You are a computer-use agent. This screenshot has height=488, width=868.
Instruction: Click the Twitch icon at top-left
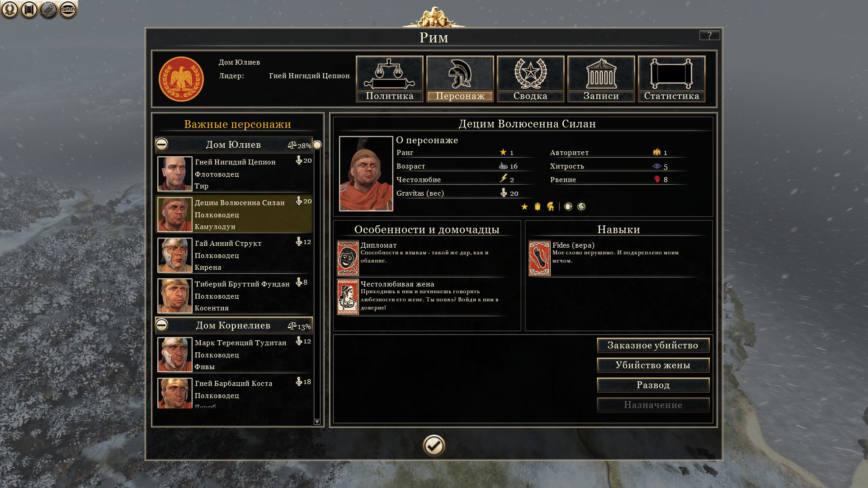pyautogui.click(x=68, y=9)
